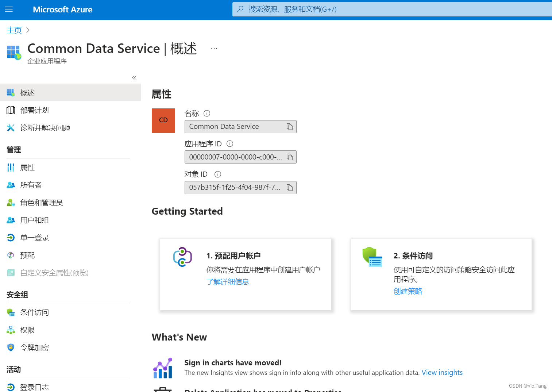Click the sign-in charts icon

pos(163,368)
